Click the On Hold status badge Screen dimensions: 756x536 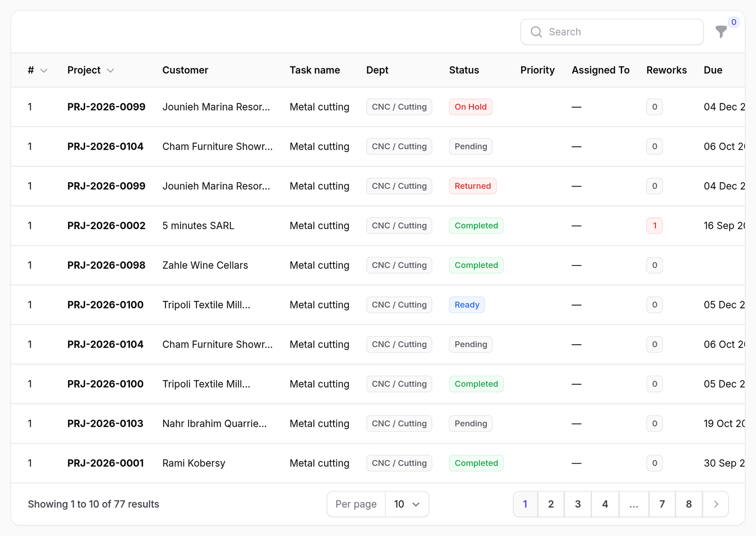471,107
